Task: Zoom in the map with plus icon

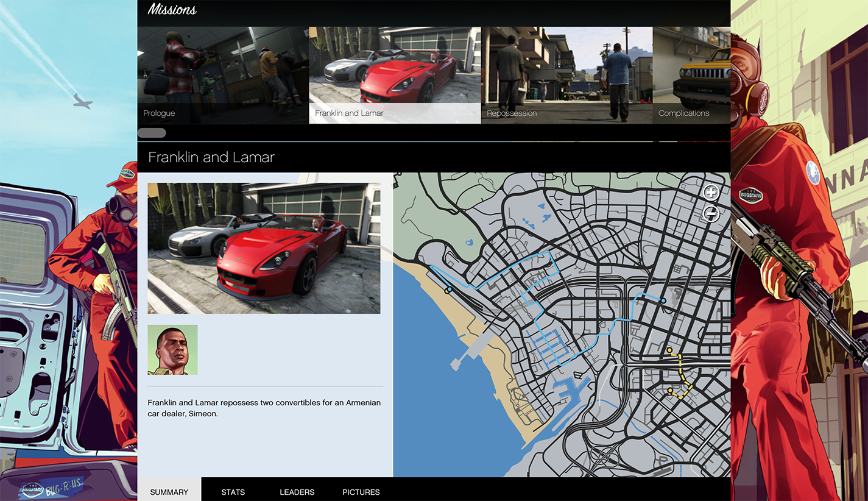Action: pos(711,193)
